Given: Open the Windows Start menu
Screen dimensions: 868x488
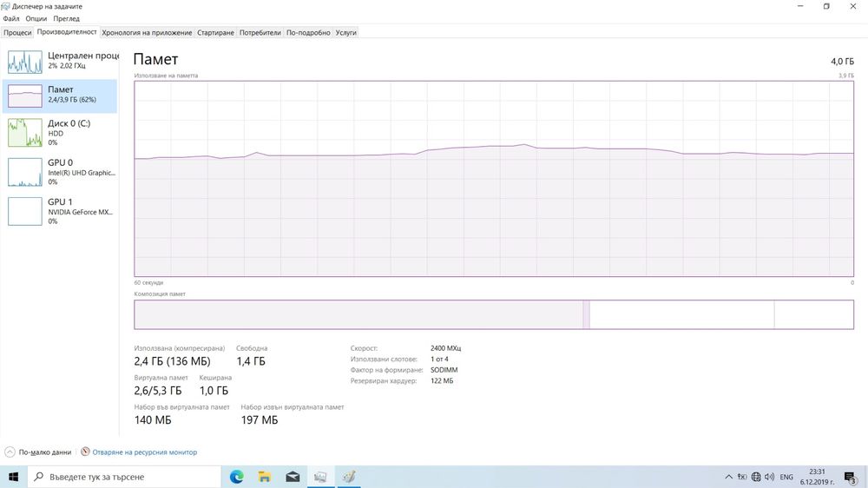Looking at the screenshot, I should [13, 477].
